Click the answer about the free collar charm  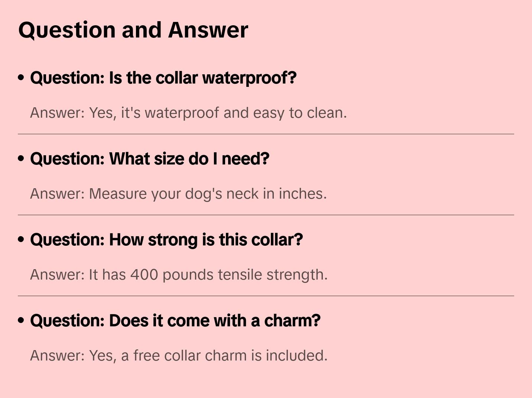[179, 356]
